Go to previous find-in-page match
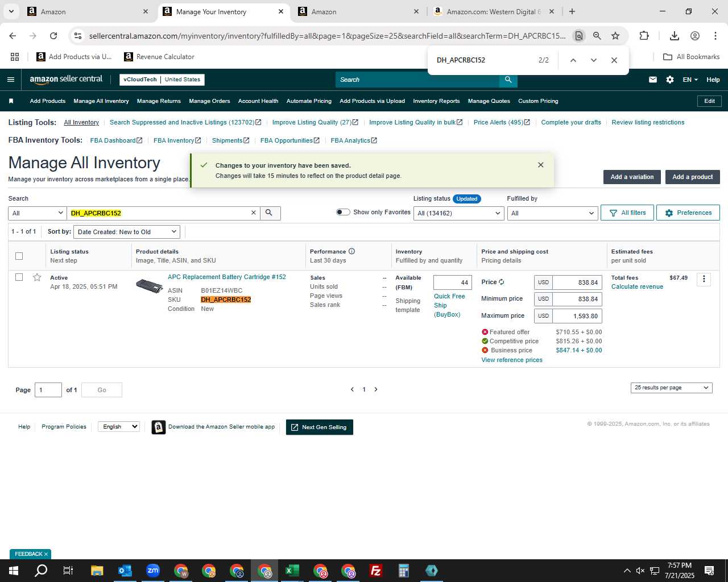The width and height of the screenshot is (728, 582). click(573, 60)
